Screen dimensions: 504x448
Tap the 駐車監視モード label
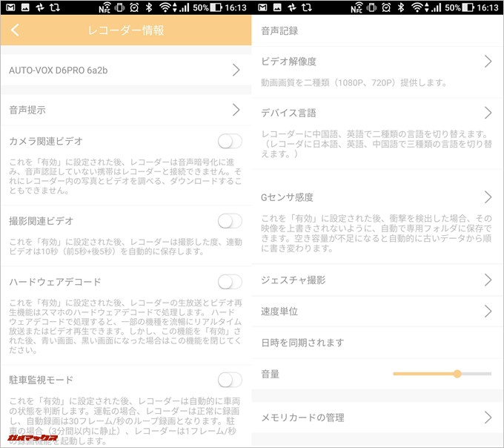tap(42, 380)
